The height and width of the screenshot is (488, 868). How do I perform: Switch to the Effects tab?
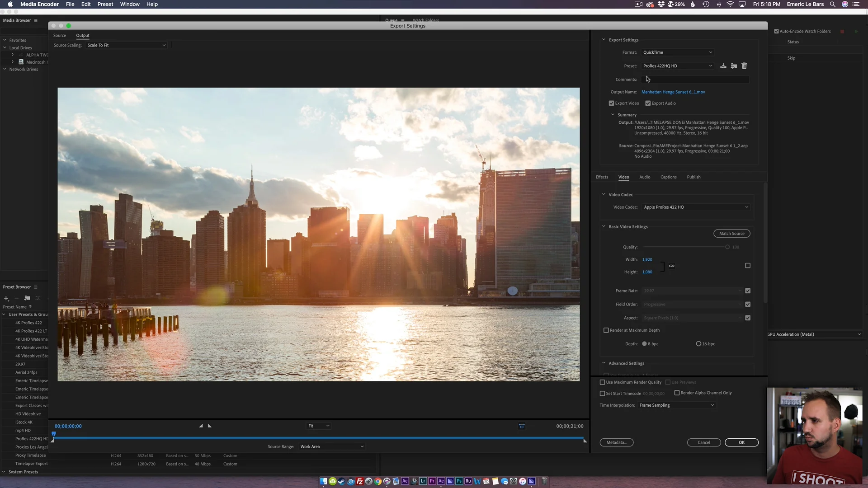pos(602,177)
